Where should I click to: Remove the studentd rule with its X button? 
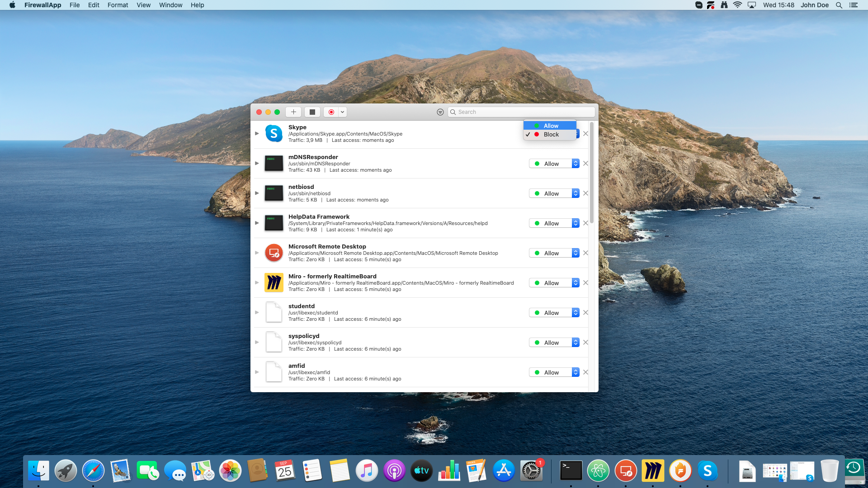585,312
